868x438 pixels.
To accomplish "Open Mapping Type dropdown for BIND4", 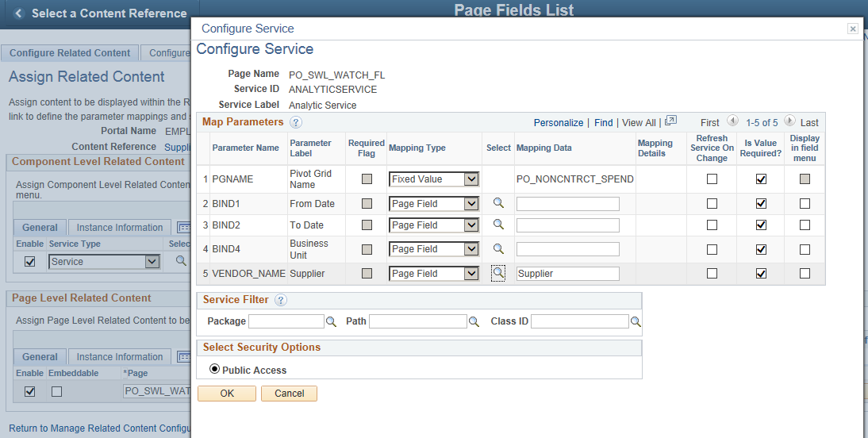I will coord(434,249).
